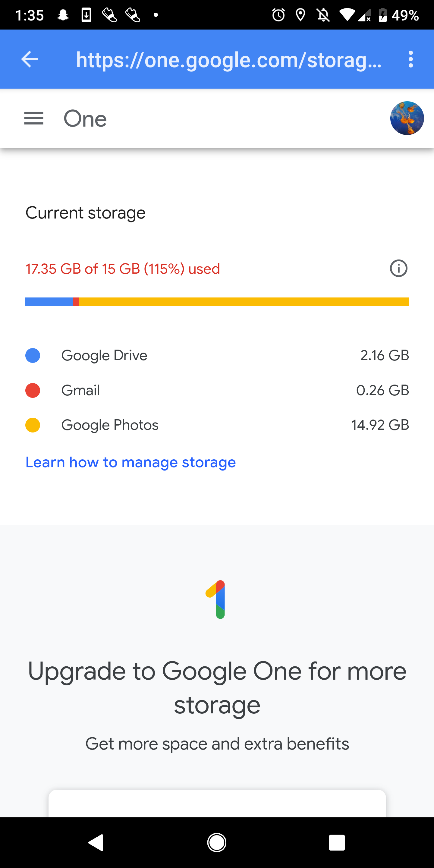This screenshot has height=868, width=434.
Task: Open the account profile picture
Action: tap(407, 118)
